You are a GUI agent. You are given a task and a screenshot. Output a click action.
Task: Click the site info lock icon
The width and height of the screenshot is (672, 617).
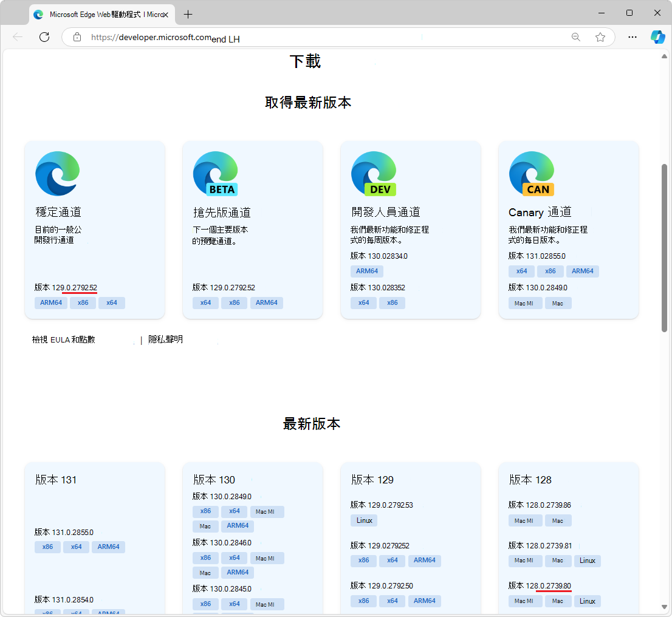[x=77, y=37]
